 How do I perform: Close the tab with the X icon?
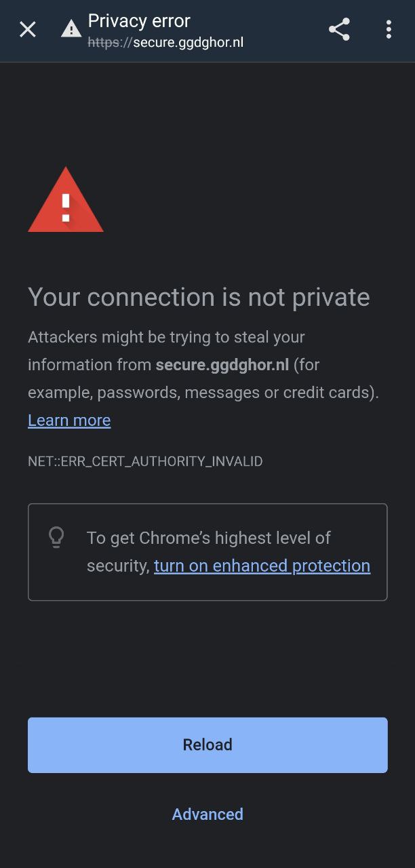(x=27, y=29)
